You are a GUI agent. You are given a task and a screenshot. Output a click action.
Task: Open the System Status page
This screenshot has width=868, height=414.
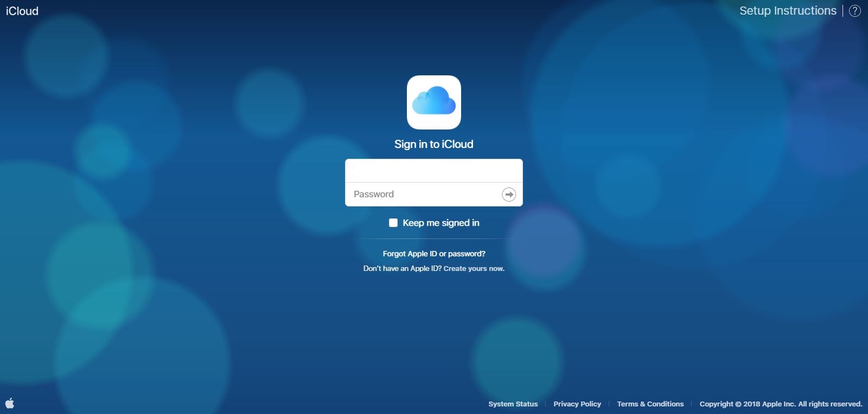tap(513, 404)
